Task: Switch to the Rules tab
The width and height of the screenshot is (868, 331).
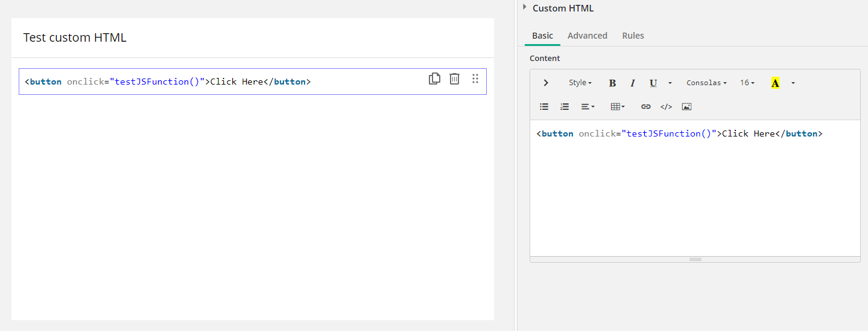Action: [633, 36]
